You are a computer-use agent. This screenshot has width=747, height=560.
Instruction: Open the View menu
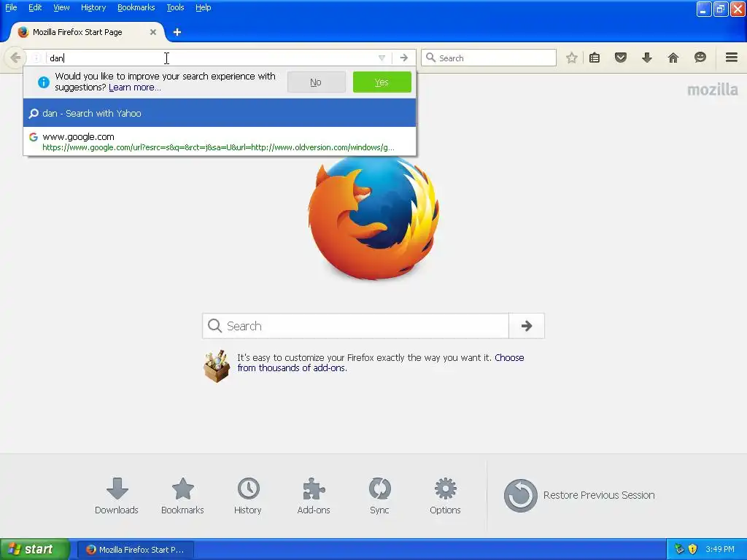click(61, 7)
